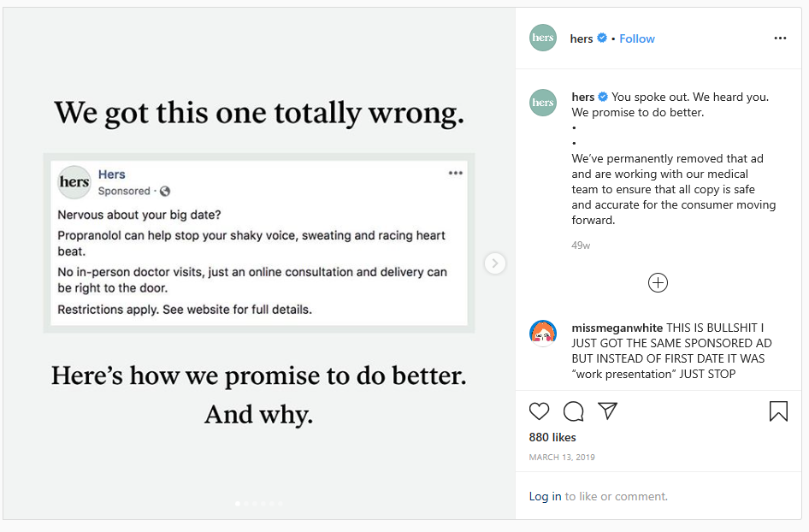809x532 pixels.
Task: Like the post with the heart icon
Action: coord(539,411)
